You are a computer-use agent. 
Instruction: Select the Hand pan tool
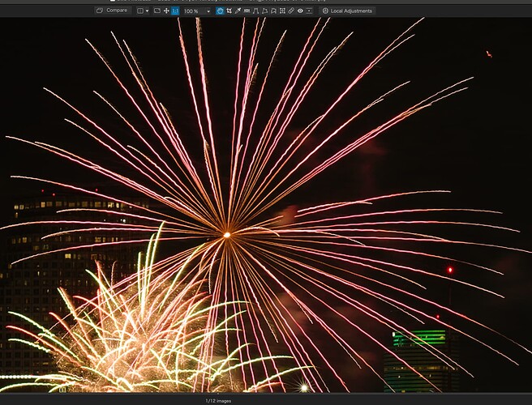[x=221, y=11]
